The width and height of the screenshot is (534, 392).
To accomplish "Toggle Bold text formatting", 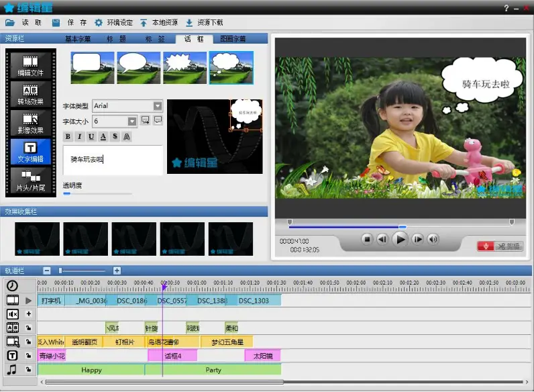I will tap(68, 136).
